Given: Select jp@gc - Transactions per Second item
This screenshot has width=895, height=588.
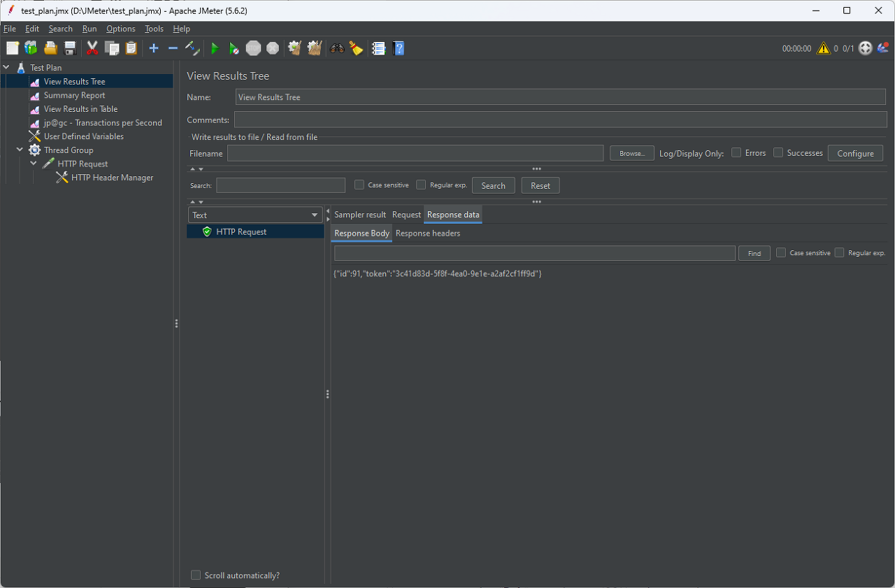Looking at the screenshot, I should click(103, 122).
